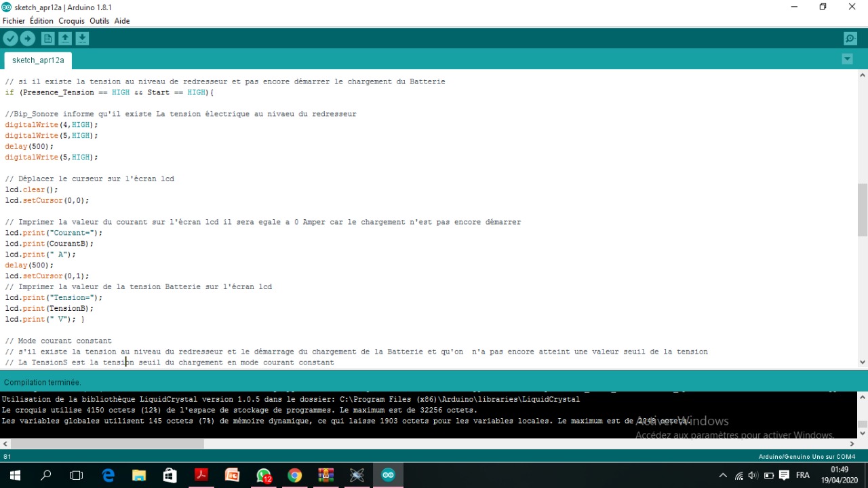Screen dimensions: 868x488
Task: Click the 'Arduino/Genuino Uno sur COM4' board status
Action: [x=807, y=457]
